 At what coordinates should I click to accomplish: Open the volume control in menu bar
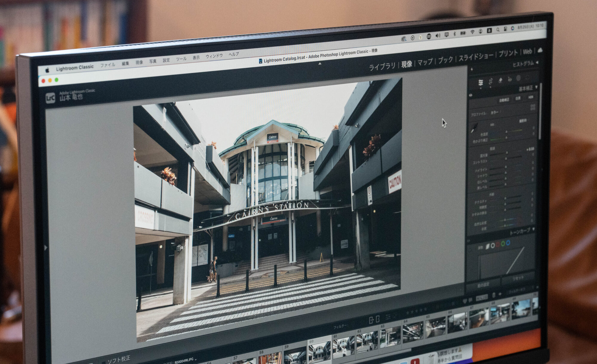[x=438, y=36]
